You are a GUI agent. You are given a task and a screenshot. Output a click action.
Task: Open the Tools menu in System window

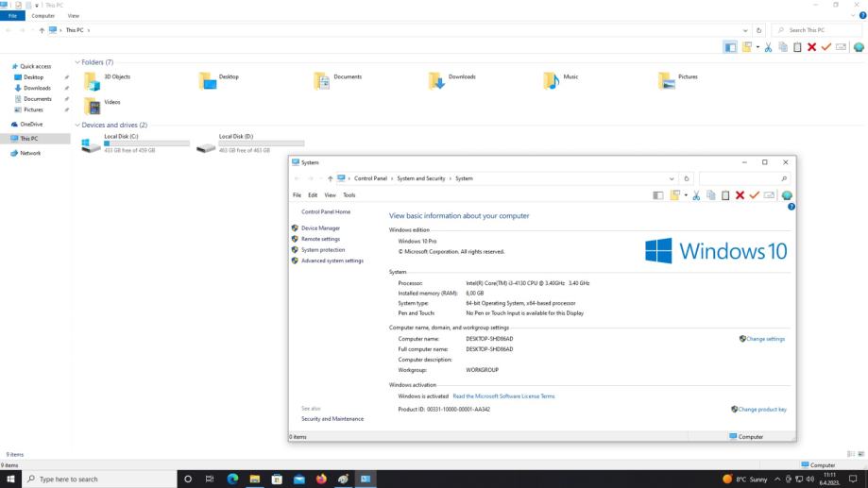click(349, 195)
